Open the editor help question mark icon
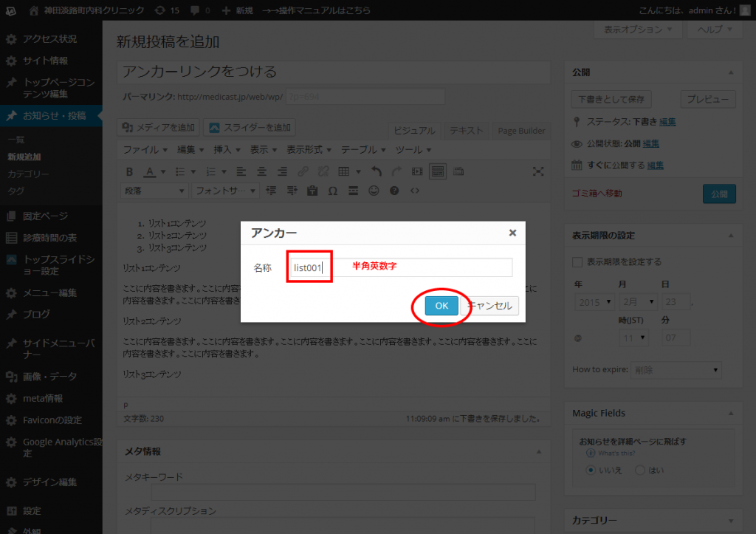The height and width of the screenshot is (534, 756). [394, 191]
